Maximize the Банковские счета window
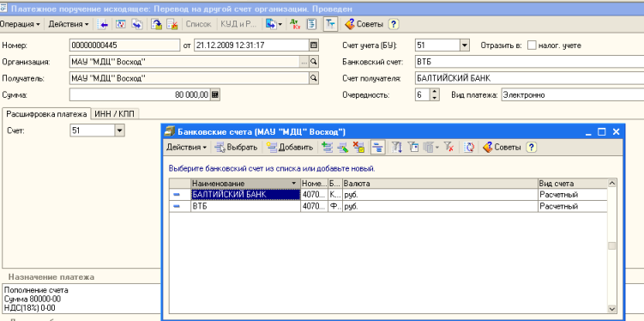Image resolution: width=644 pixels, height=321 pixels. pos(602,132)
